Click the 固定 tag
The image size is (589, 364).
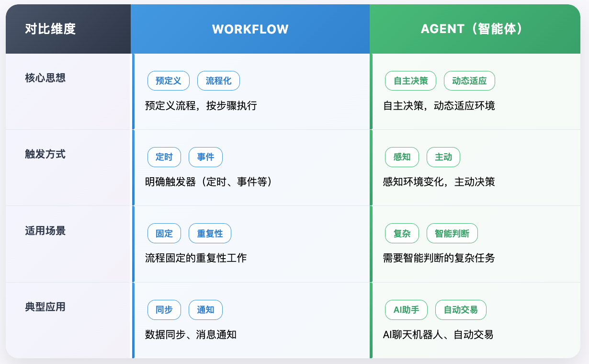[164, 234]
